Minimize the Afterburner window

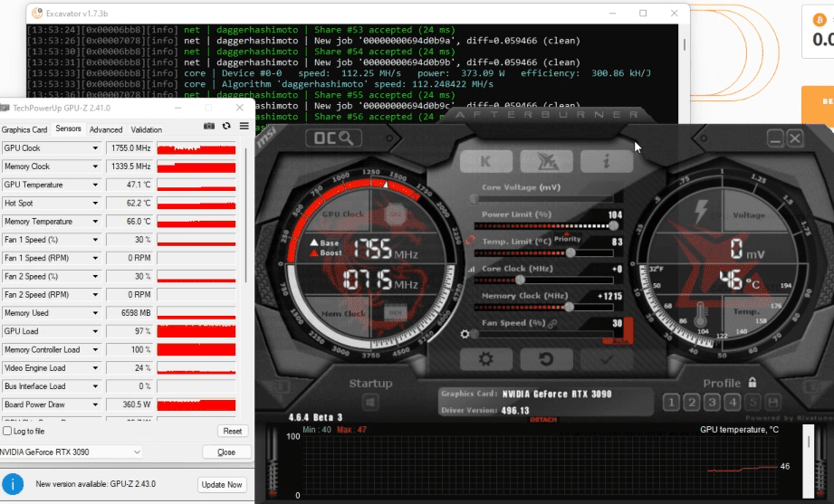pos(775,138)
